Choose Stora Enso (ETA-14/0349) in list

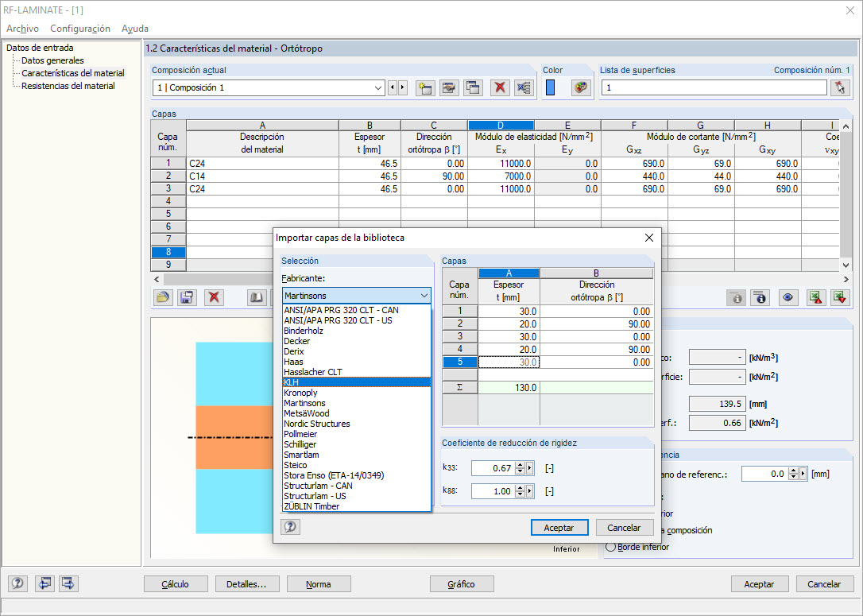click(x=356, y=475)
